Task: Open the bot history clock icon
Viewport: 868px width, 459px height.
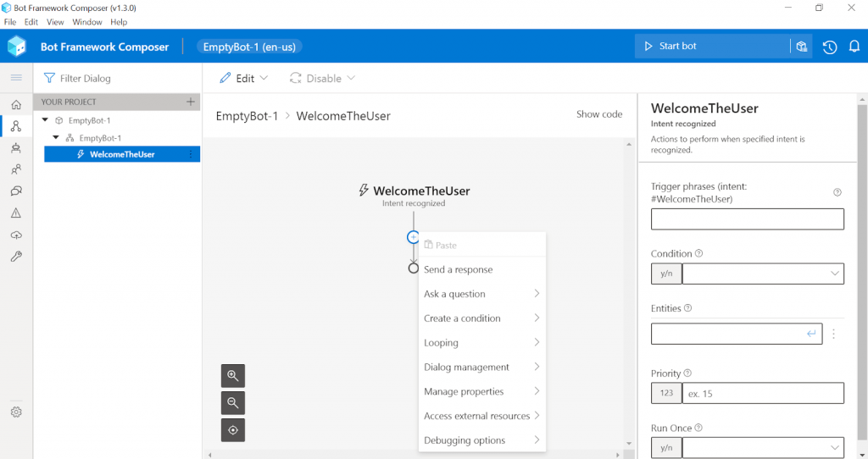Action: (x=830, y=47)
